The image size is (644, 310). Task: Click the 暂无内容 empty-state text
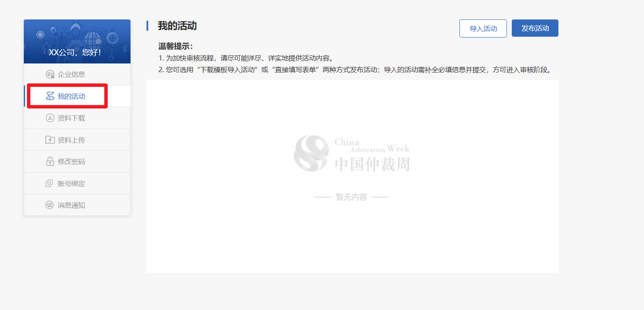pos(351,197)
